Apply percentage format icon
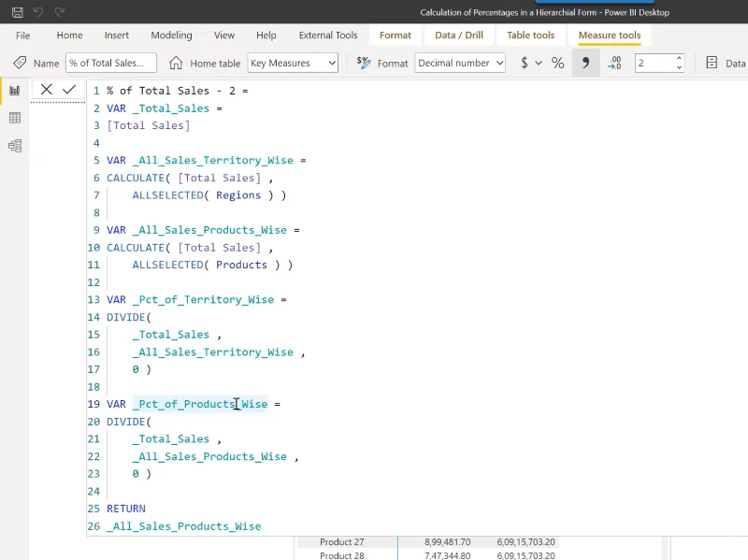 point(557,63)
